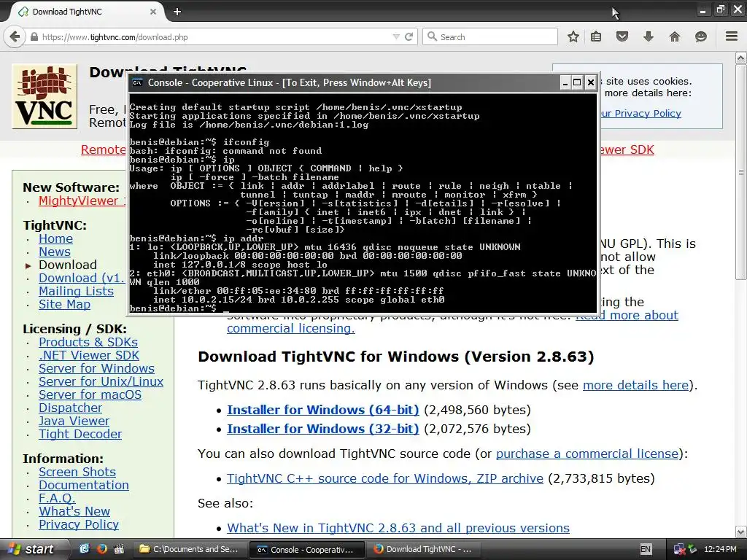This screenshot has height=560, width=747.
Task: Minimize the Firefox window
Action: pos(703,10)
